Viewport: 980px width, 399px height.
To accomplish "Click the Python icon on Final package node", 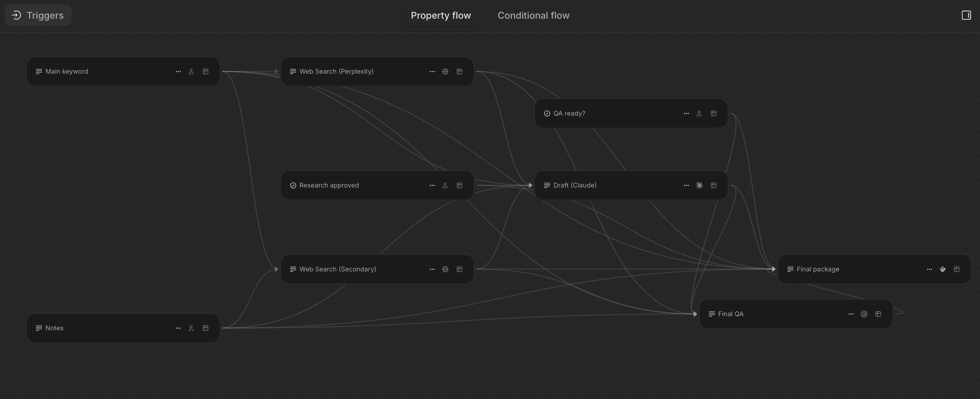I will coord(943,269).
